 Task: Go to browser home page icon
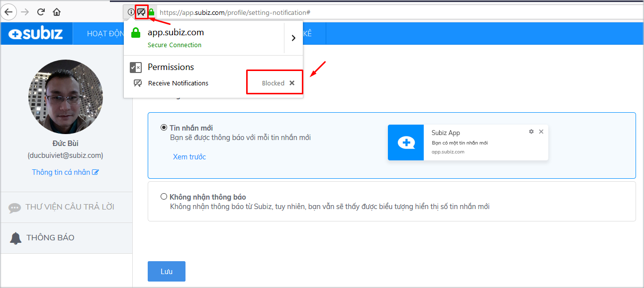[57, 12]
